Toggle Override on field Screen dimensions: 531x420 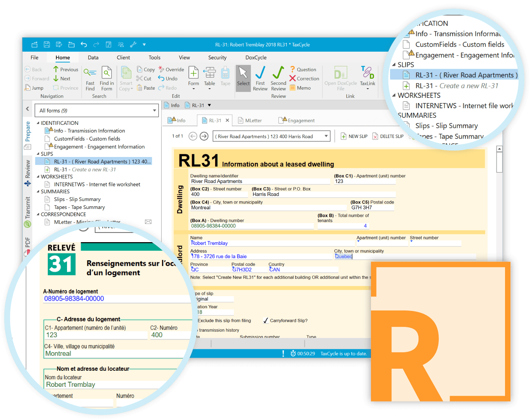(171, 69)
